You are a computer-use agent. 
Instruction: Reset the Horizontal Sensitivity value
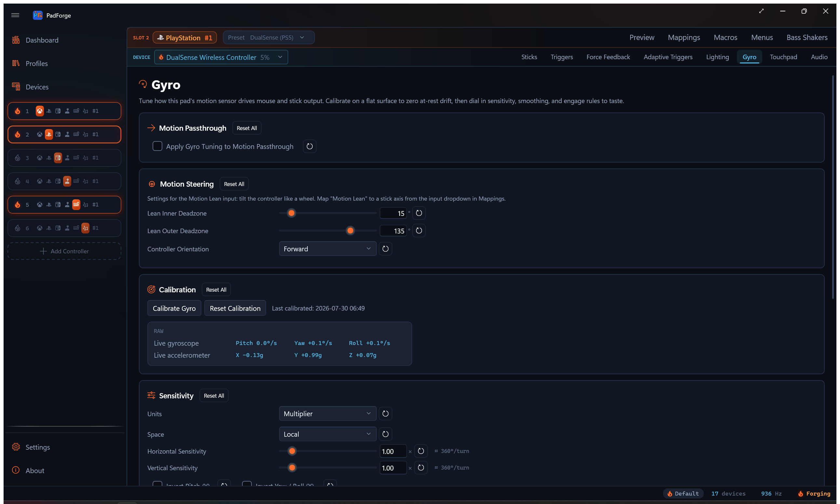pos(421,451)
